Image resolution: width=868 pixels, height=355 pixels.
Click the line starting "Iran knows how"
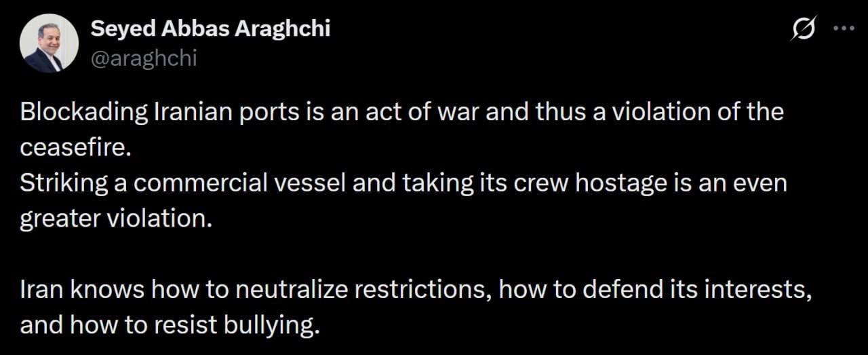coord(416,291)
